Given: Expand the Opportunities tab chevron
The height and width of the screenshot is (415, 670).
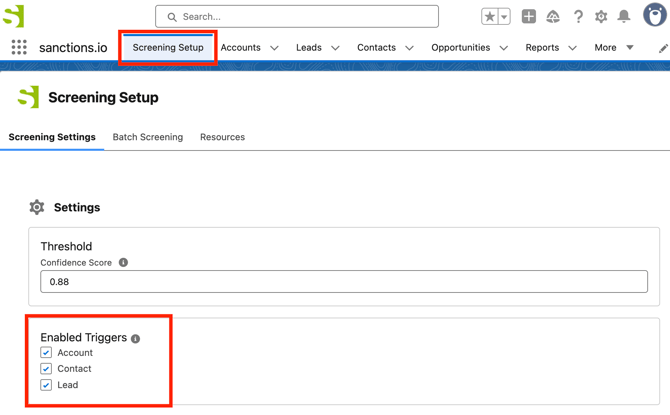Looking at the screenshot, I should [504, 48].
